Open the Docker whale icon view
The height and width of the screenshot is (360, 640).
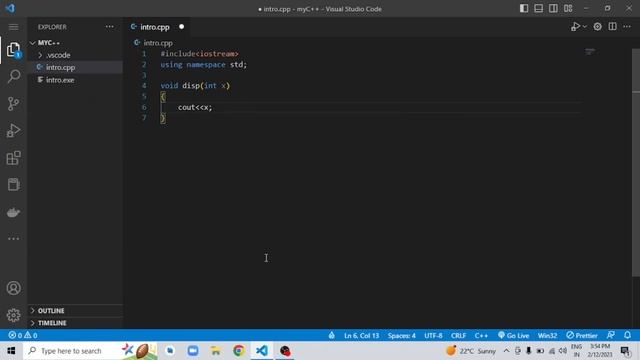click(13, 212)
